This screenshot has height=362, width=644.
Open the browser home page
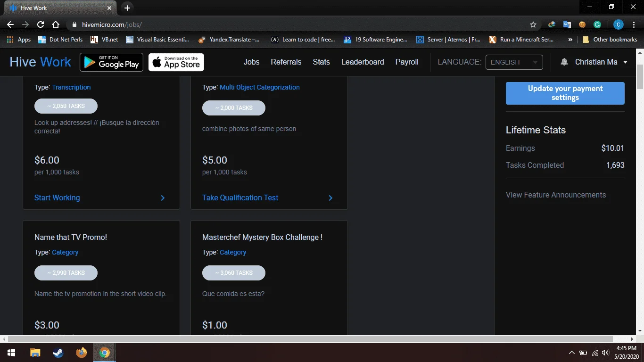[56, 25]
